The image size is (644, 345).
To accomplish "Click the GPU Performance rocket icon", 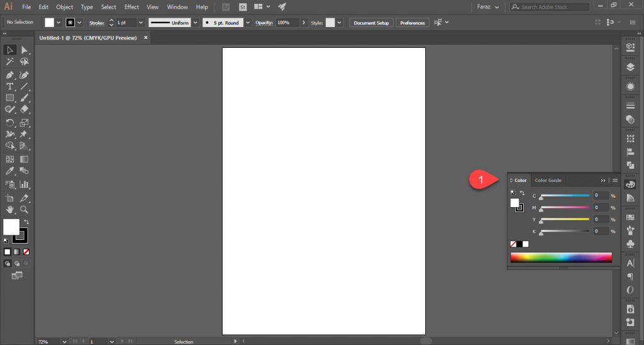I will coord(282,7).
